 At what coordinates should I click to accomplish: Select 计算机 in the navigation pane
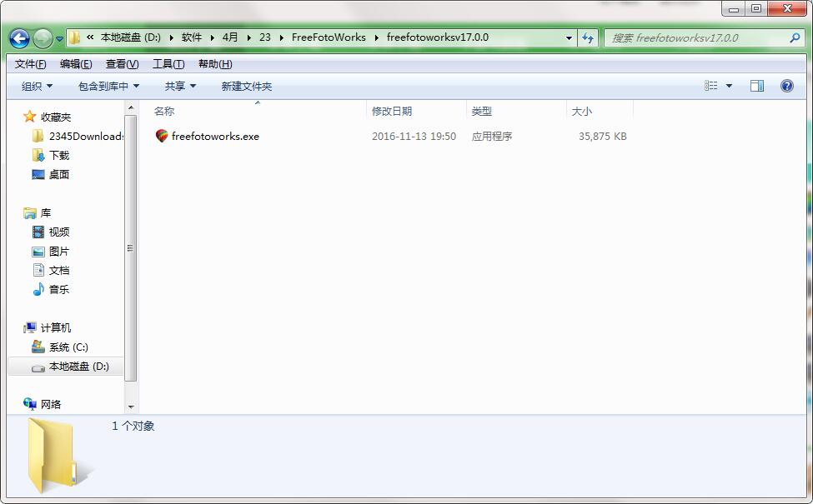coord(56,328)
